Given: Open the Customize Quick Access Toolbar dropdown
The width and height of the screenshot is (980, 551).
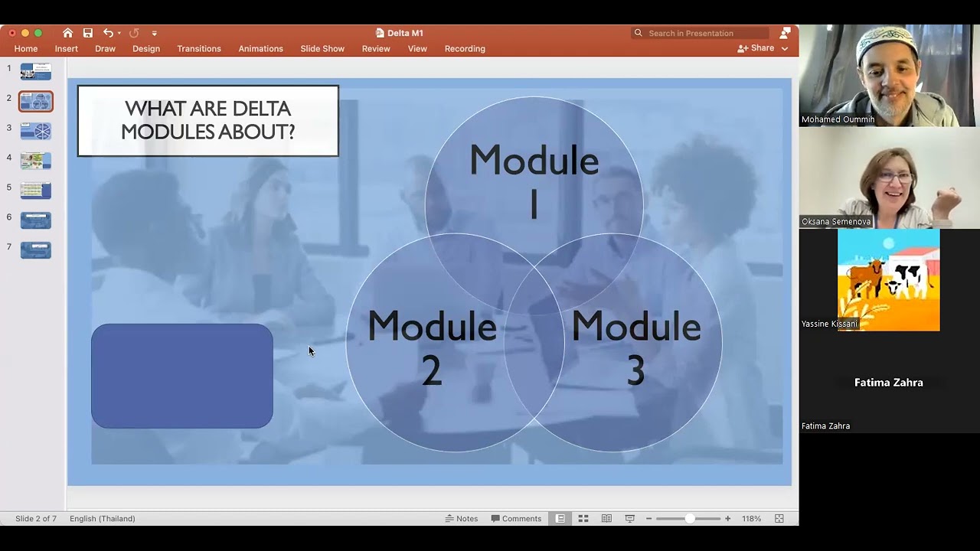Looking at the screenshot, I should (154, 34).
